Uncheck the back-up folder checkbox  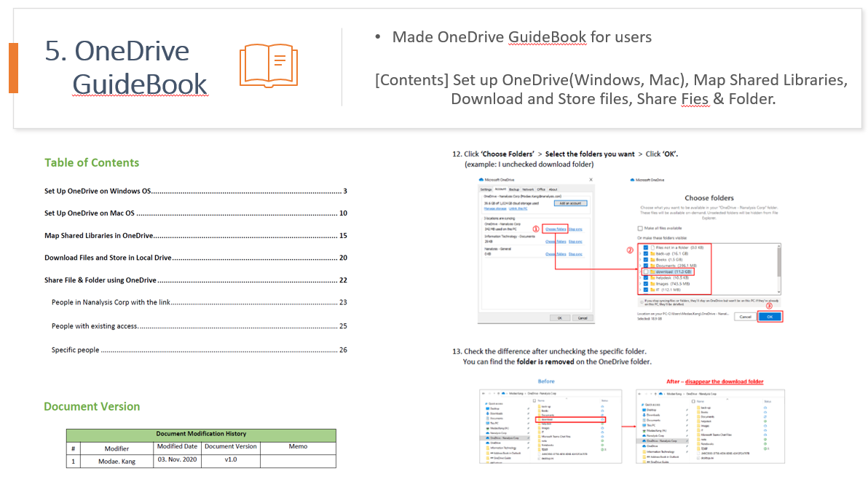(646, 253)
